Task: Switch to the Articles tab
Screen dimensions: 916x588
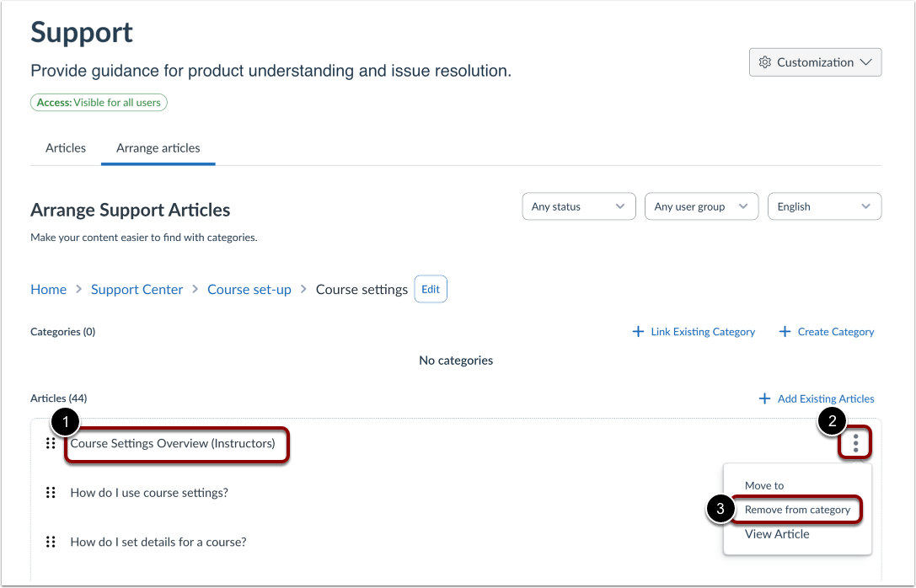Action: coord(65,147)
